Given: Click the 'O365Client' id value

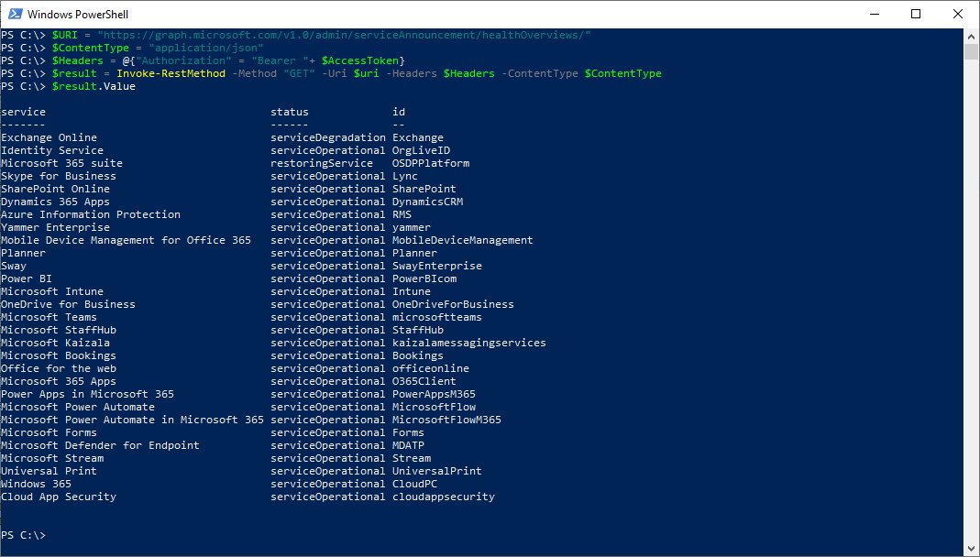Looking at the screenshot, I should pyautogui.click(x=424, y=381).
